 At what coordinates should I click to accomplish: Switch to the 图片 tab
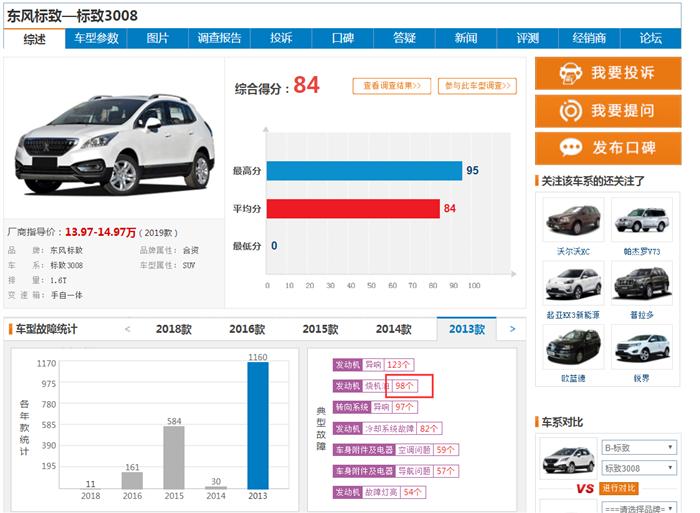click(x=158, y=38)
